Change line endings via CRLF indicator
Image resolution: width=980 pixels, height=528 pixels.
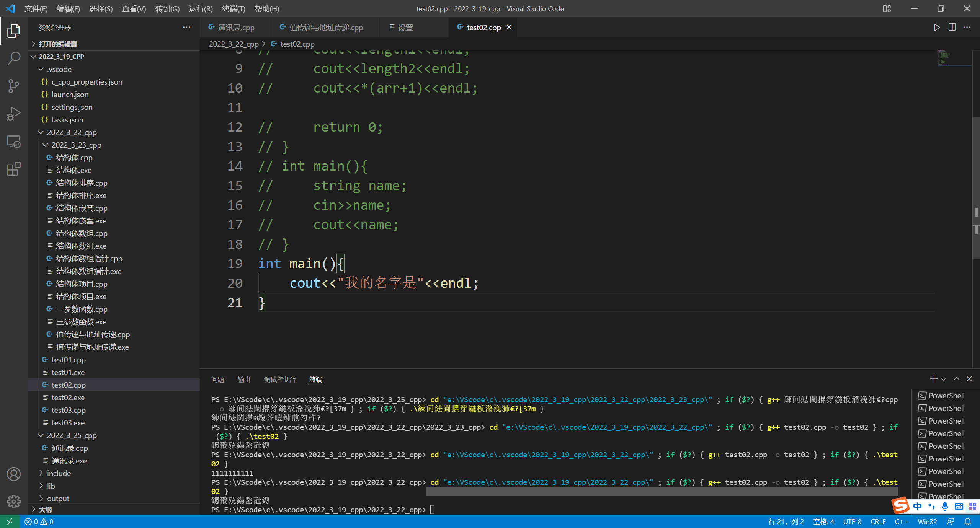pyautogui.click(x=878, y=521)
